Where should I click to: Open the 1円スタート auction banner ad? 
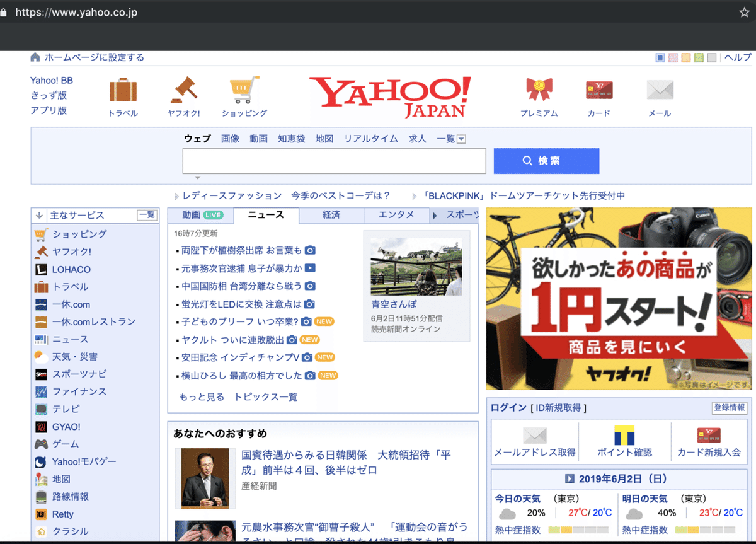[x=621, y=299]
